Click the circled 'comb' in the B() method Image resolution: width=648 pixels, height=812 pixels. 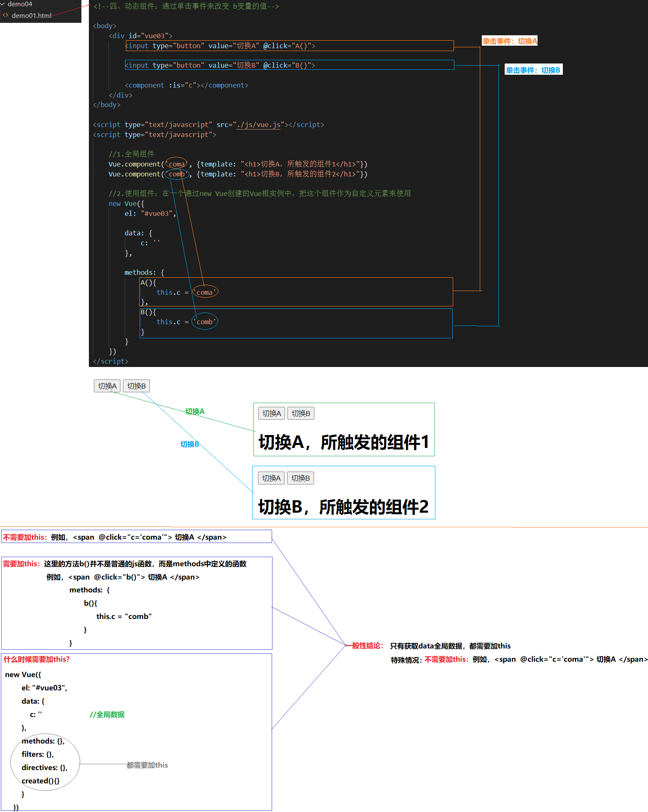(204, 322)
